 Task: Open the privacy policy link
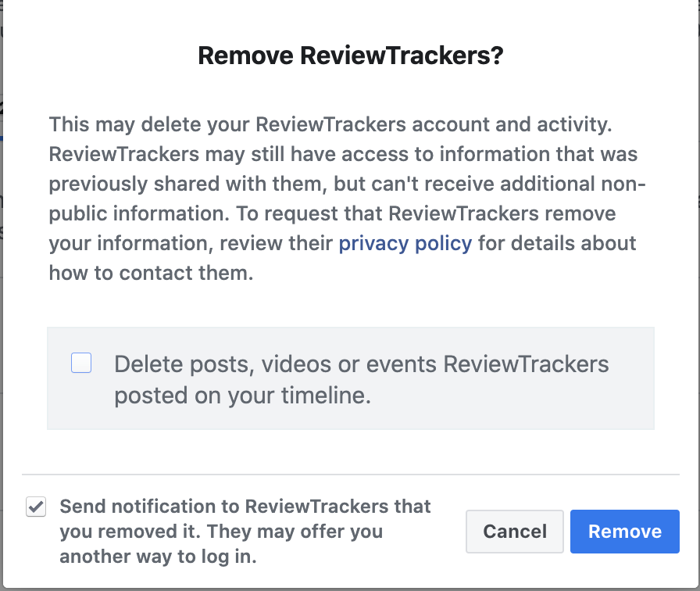coord(405,244)
